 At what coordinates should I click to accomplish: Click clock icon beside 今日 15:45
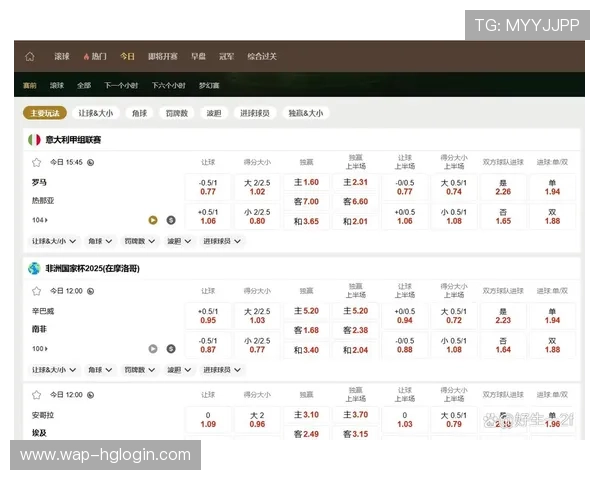[90, 162]
